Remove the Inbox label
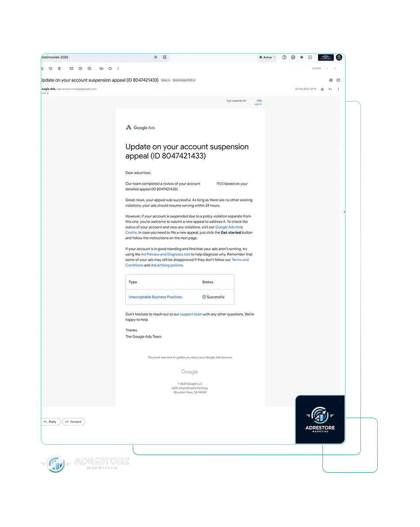 (x=169, y=80)
